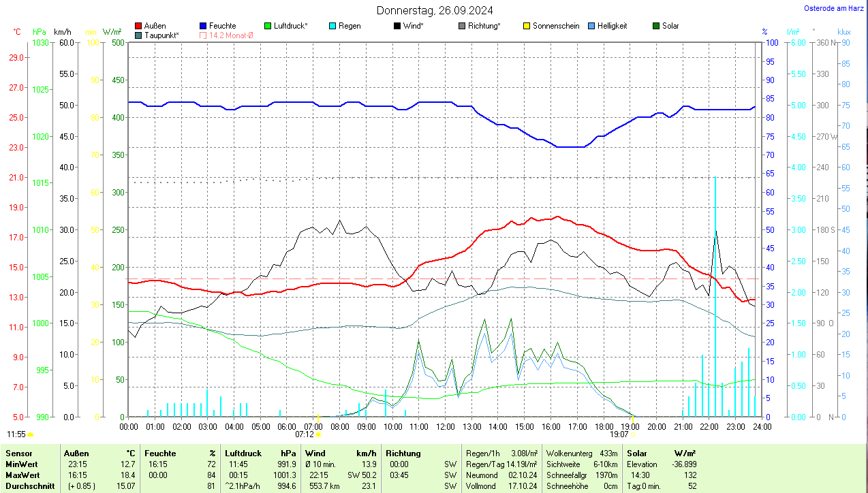
Task: Open the Osterode am Harz link
Action: [835, 8]
